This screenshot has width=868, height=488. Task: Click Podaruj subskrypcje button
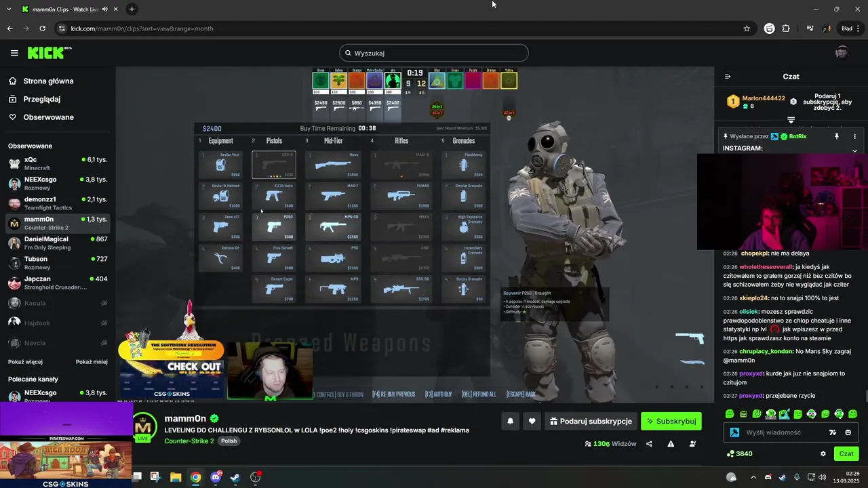tap(591, 421)
